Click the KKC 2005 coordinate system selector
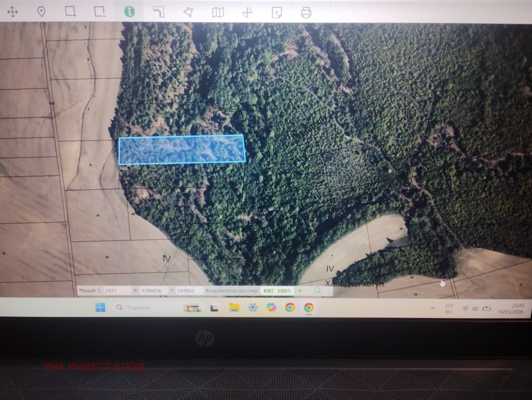532x400 pixels. pos(277,291)
